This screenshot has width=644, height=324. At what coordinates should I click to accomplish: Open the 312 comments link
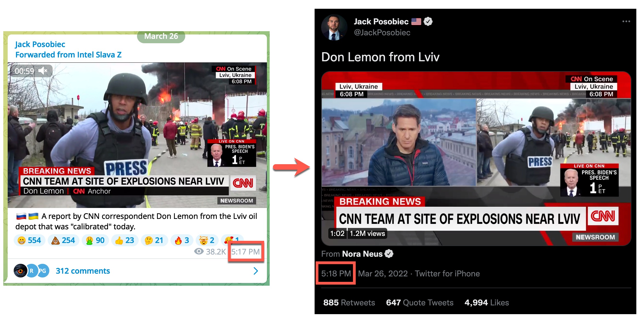click(x=83, y=271)
